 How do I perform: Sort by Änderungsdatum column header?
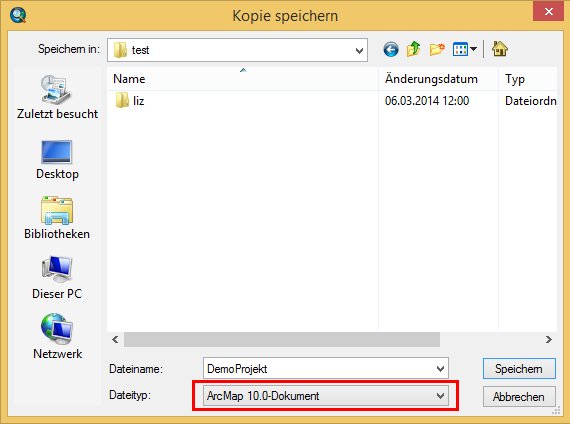438,79
